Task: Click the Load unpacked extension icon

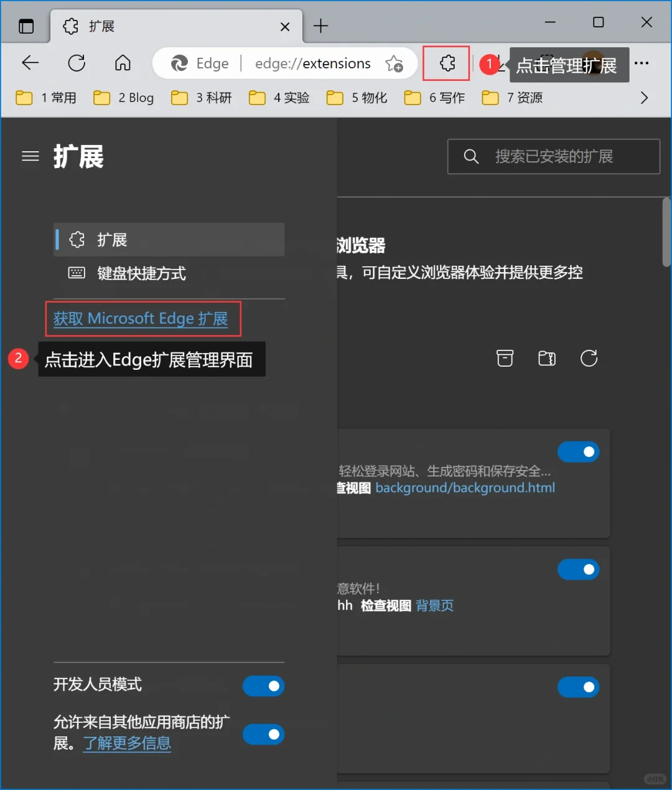Action: [505, 359]
